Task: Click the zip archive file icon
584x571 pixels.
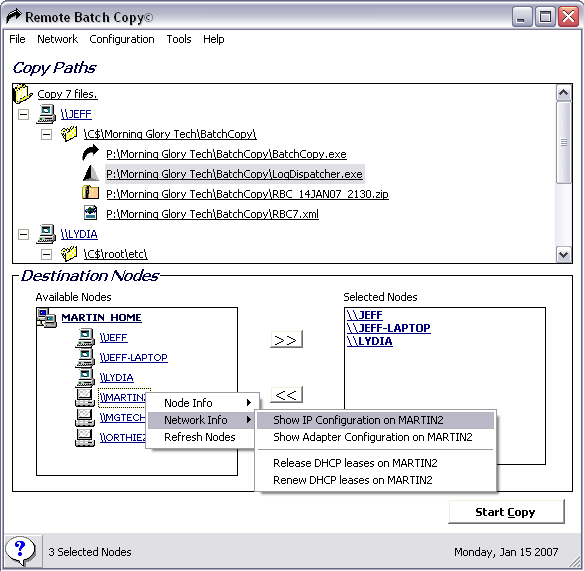Action: click(x=91, y=193)
